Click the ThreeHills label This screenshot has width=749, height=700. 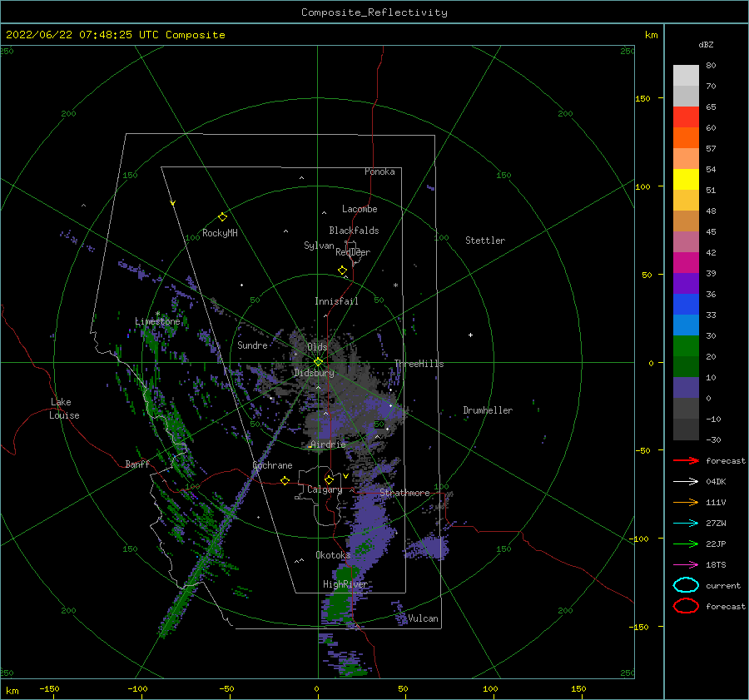click(419, 364)
